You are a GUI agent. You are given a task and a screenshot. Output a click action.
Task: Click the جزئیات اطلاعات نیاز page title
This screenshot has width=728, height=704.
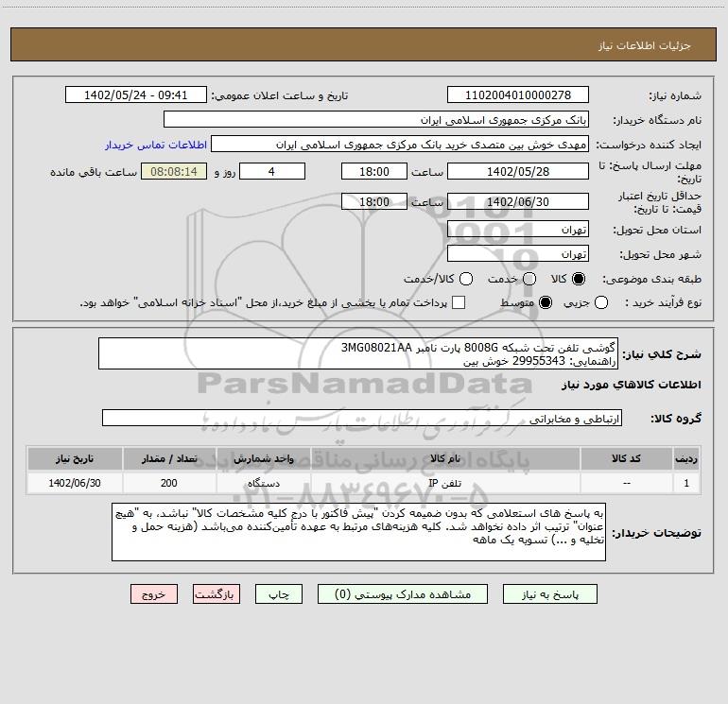pos(644,45)
